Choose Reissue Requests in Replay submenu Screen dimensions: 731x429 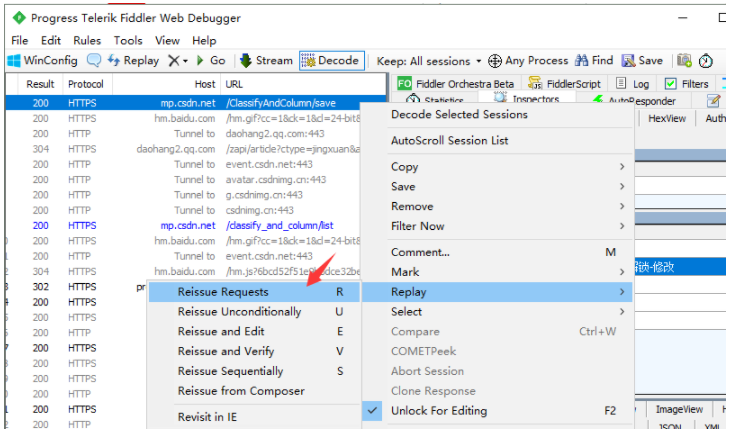pos(255,292)
